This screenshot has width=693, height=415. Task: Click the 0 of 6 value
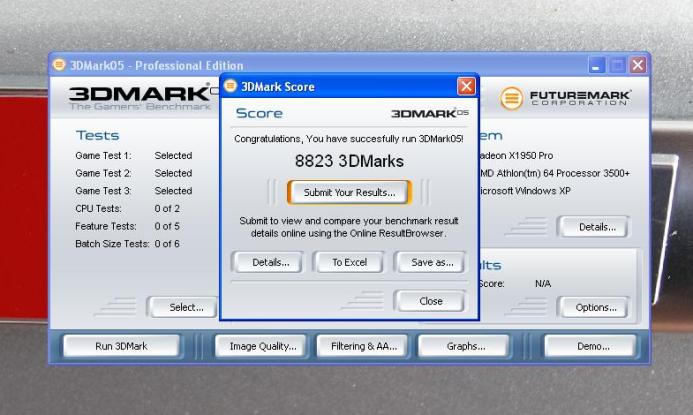167,244
